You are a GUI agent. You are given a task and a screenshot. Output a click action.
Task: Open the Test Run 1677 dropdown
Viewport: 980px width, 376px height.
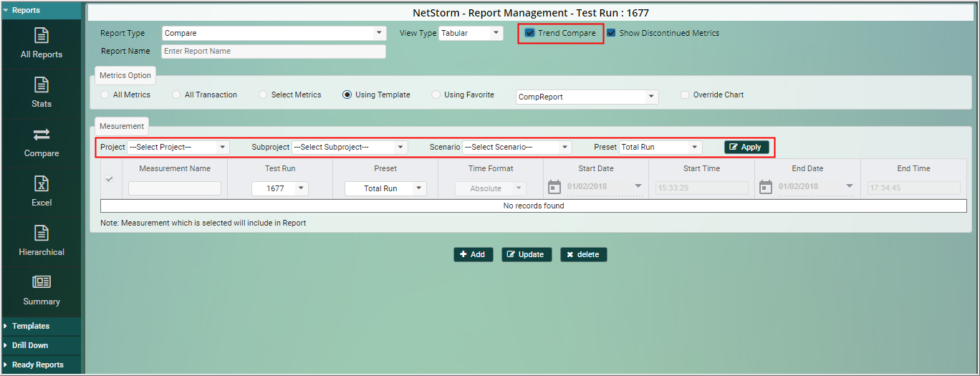pos(280,188)
